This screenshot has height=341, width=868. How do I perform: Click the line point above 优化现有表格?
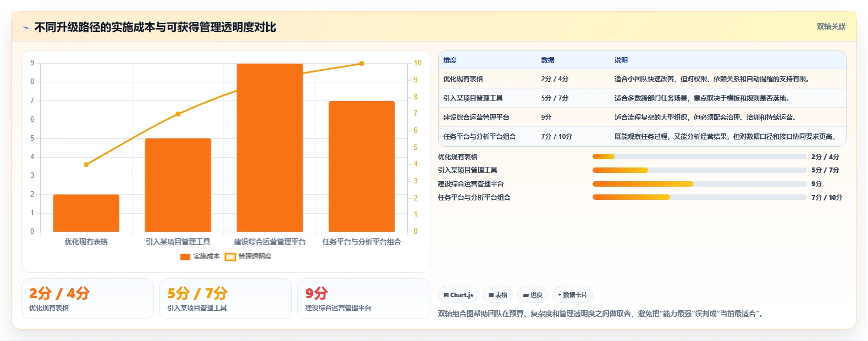[x=86, y=164]
